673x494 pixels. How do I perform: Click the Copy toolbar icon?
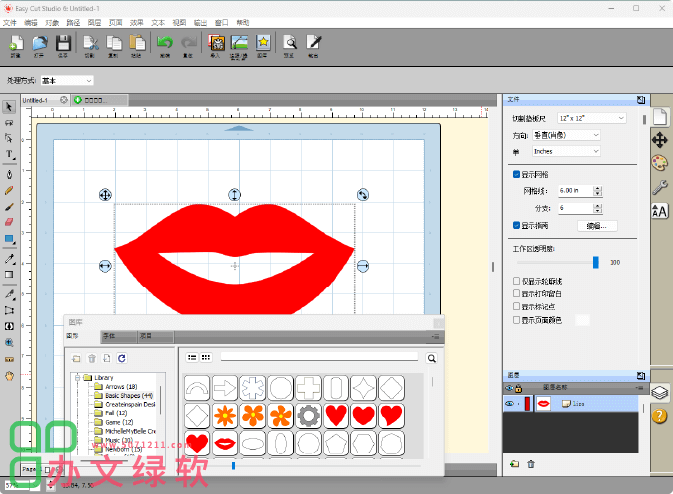point(114,44)
